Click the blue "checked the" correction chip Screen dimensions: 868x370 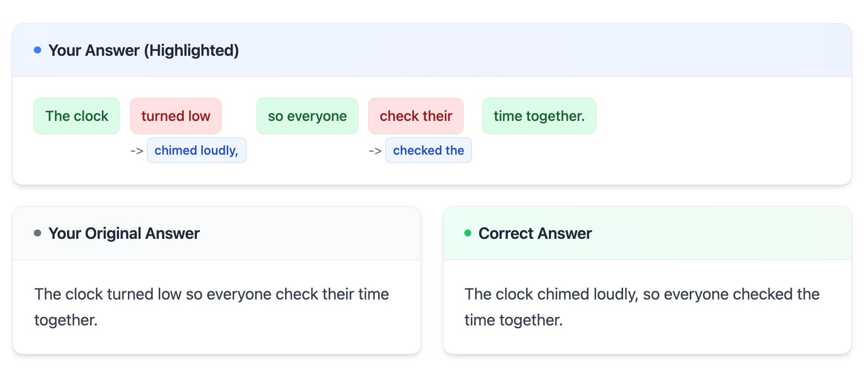pos(429,150)
